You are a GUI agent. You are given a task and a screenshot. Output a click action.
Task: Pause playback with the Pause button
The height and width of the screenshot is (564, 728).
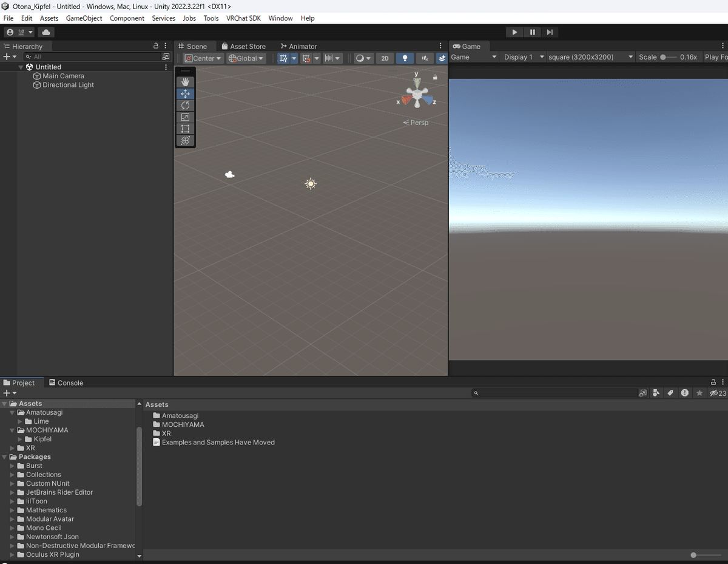pos(532,32)
